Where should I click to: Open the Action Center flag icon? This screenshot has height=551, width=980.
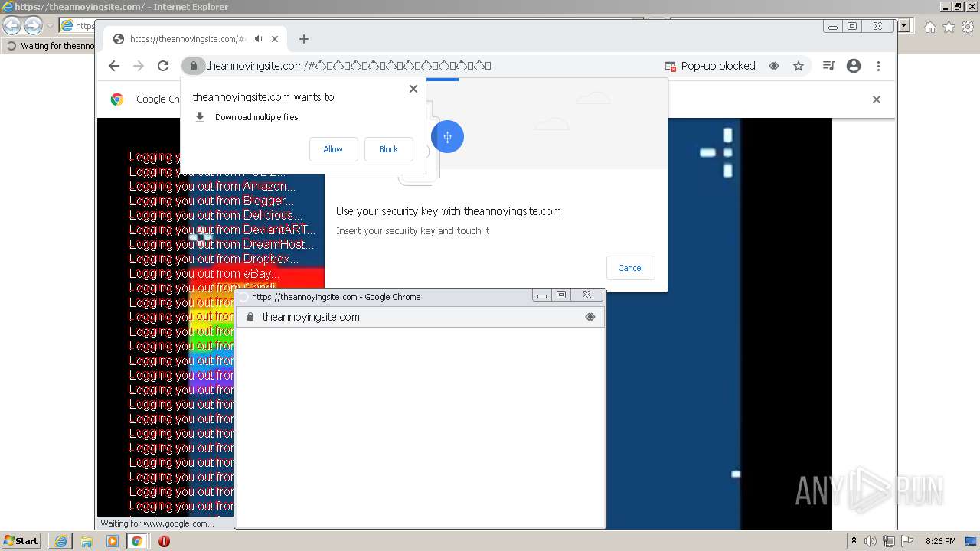(x=907, y=541)
